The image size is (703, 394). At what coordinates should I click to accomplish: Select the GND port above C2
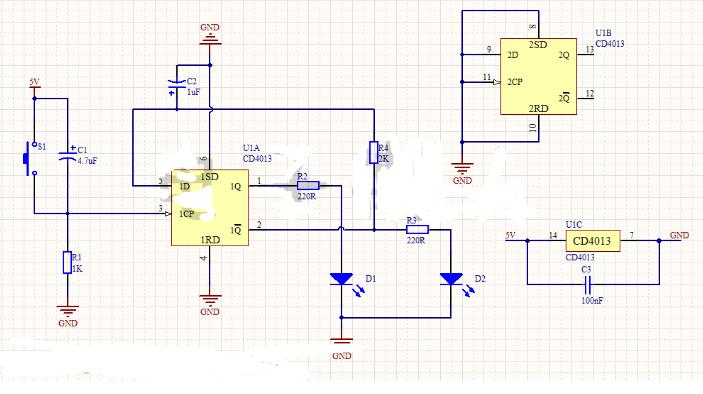point(210,35)
